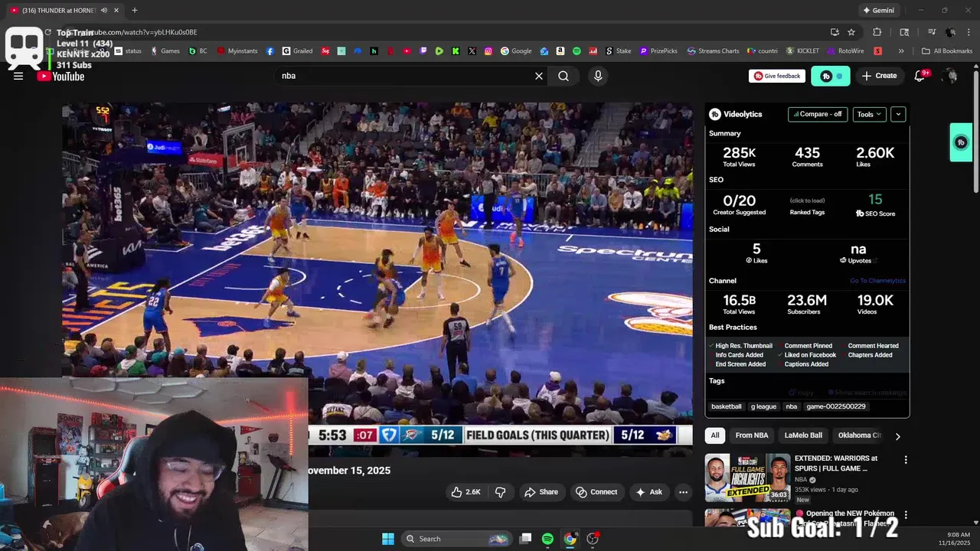The width and height of the screenshot is (980, 551).
Task: Share the video
Action: click(541, 492)
